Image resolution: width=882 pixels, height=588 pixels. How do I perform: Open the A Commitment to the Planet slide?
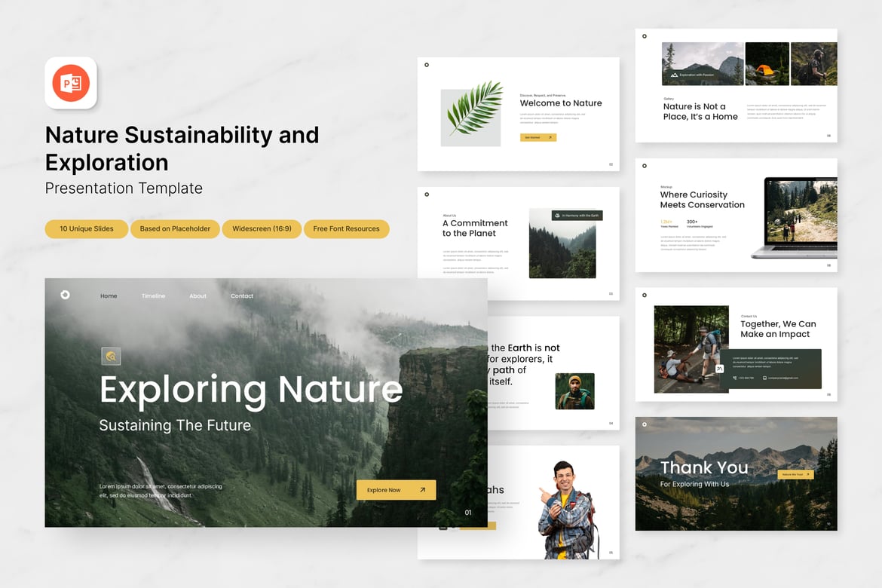[518, 243]
